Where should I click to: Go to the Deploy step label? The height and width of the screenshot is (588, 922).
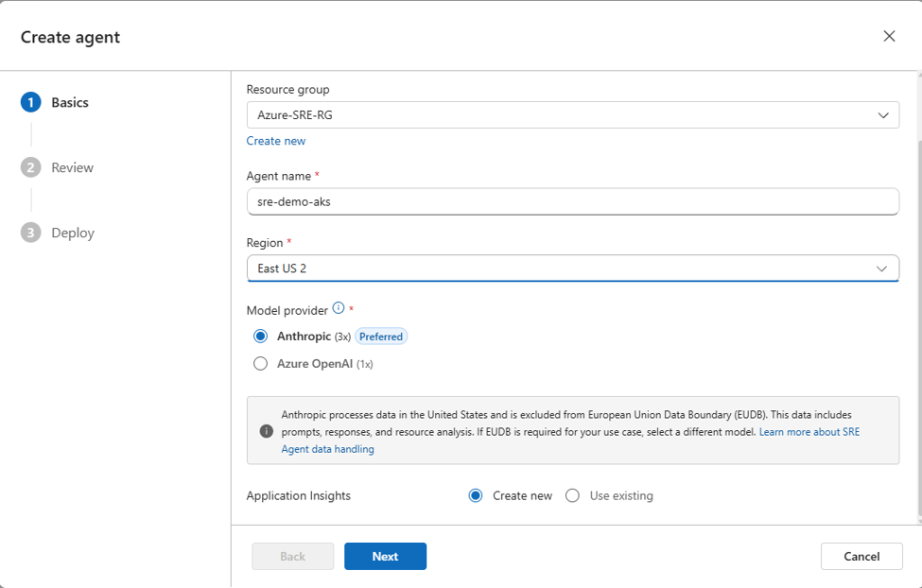point(73,233)
